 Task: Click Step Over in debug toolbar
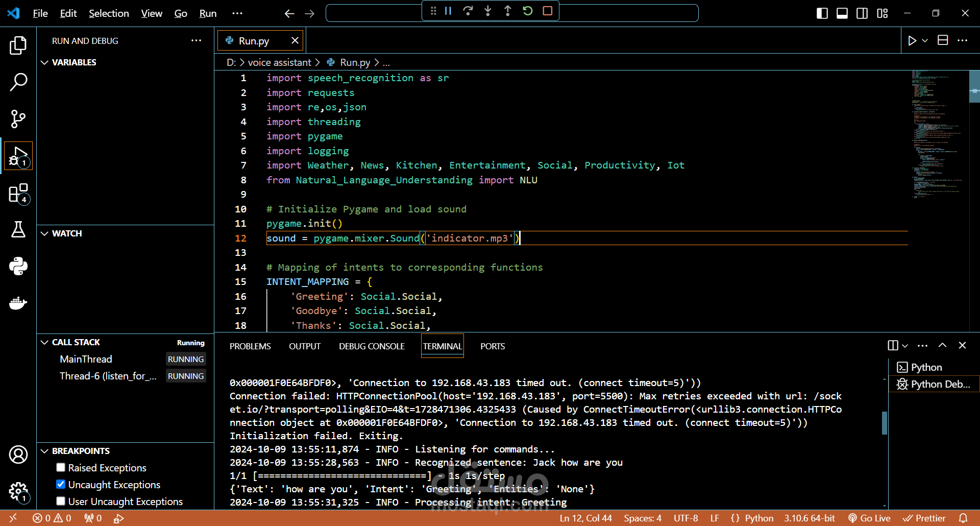click(468, 11)
